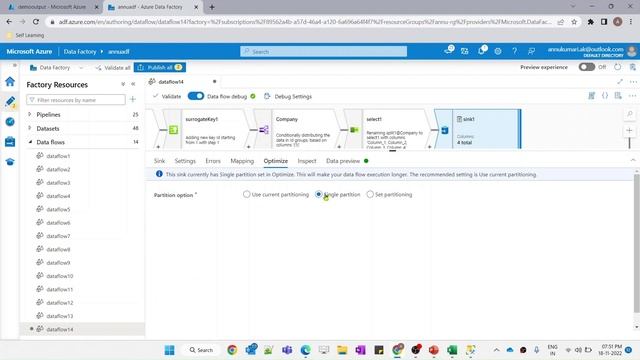Open the help question mark icon
This screenshot has height=360, width=640.
(x=514, y=51)
